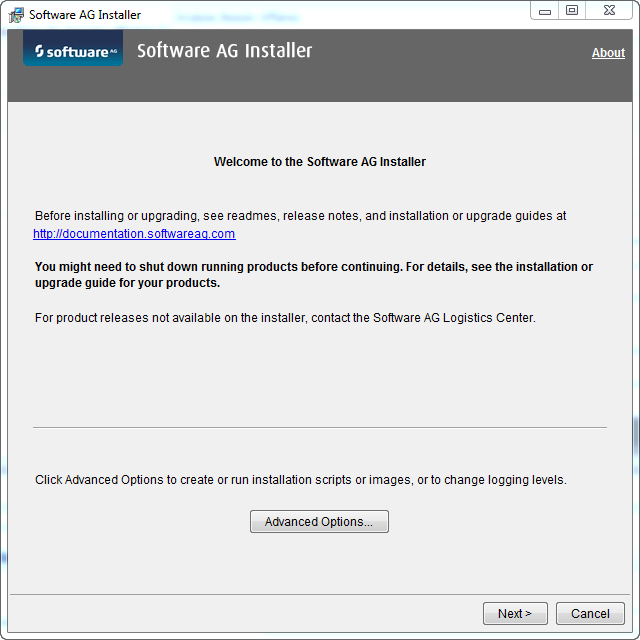
Task: Click the Software AG Installer banner heading
Action: click(x=224, y=51)
